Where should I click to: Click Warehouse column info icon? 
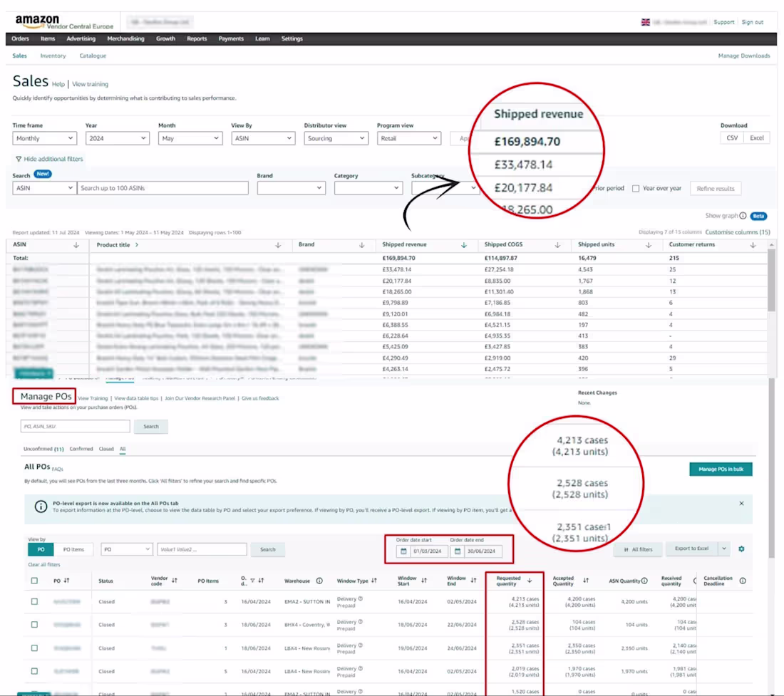[319, 581]
